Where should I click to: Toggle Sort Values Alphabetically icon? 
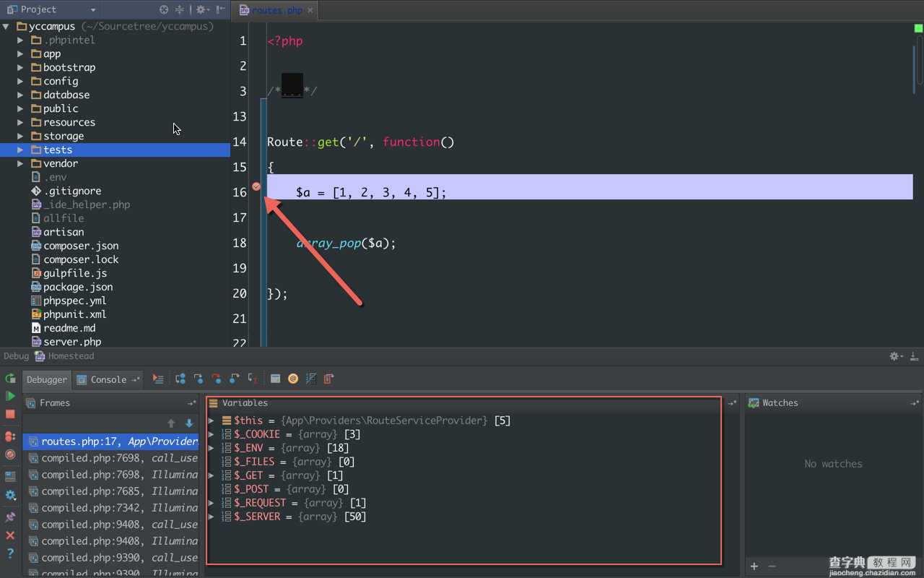(311, 379)
